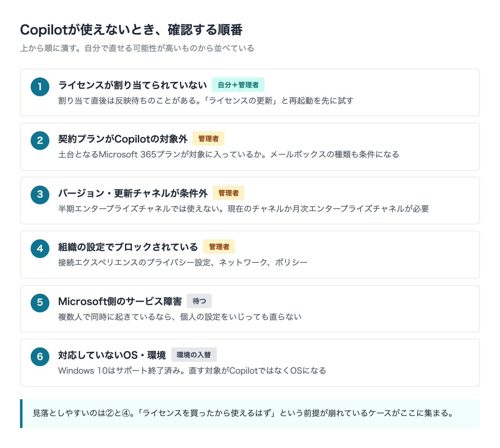Click the description starting '接続エクスペリエンスのプライバシー設定'
This screenshot has width=500, height=448.
click(183, 262)
